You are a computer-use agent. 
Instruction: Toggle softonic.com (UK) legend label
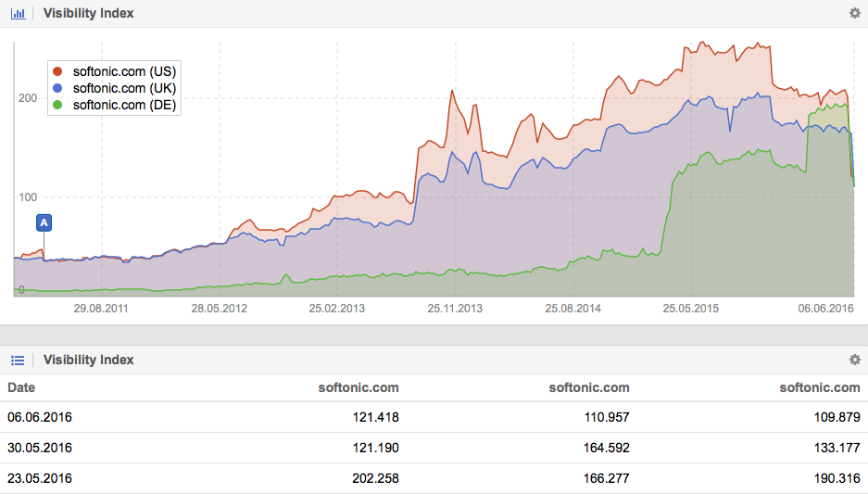[x=124, y=88]
